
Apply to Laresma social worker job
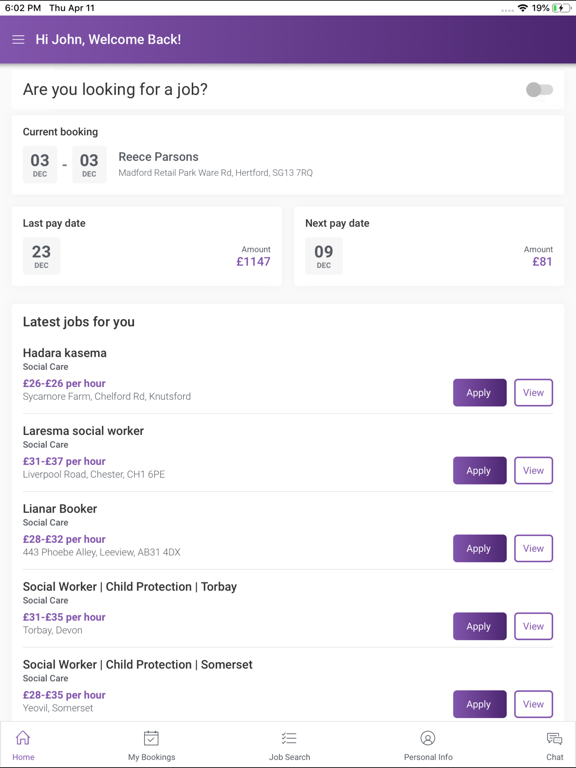[480, 470]
